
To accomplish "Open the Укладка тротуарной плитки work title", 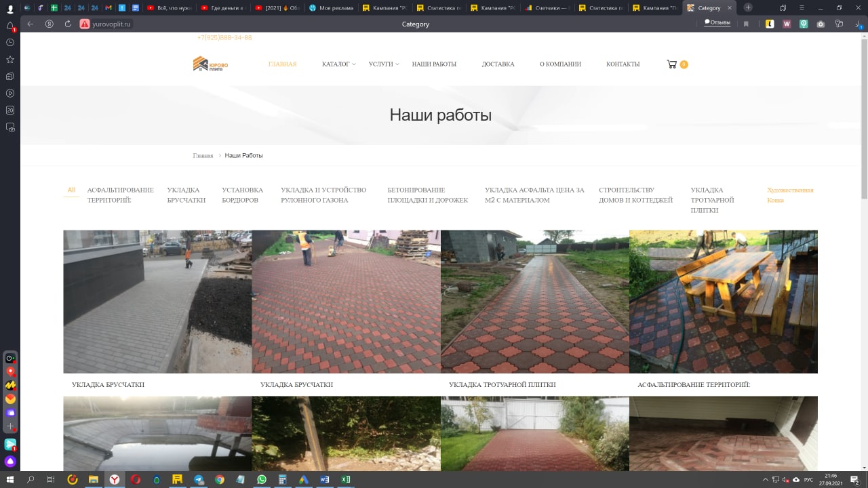I will [502, 385].
